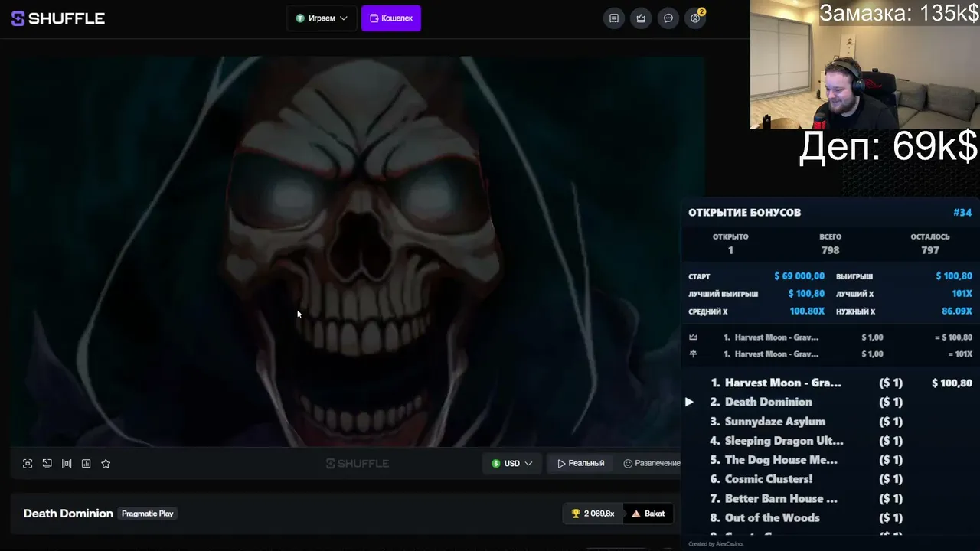Open the VIP crown icon in header

(x=641, y=18)
